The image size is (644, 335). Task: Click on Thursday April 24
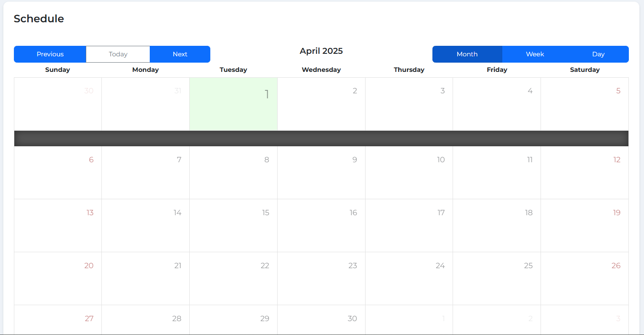tap(409, 278)
